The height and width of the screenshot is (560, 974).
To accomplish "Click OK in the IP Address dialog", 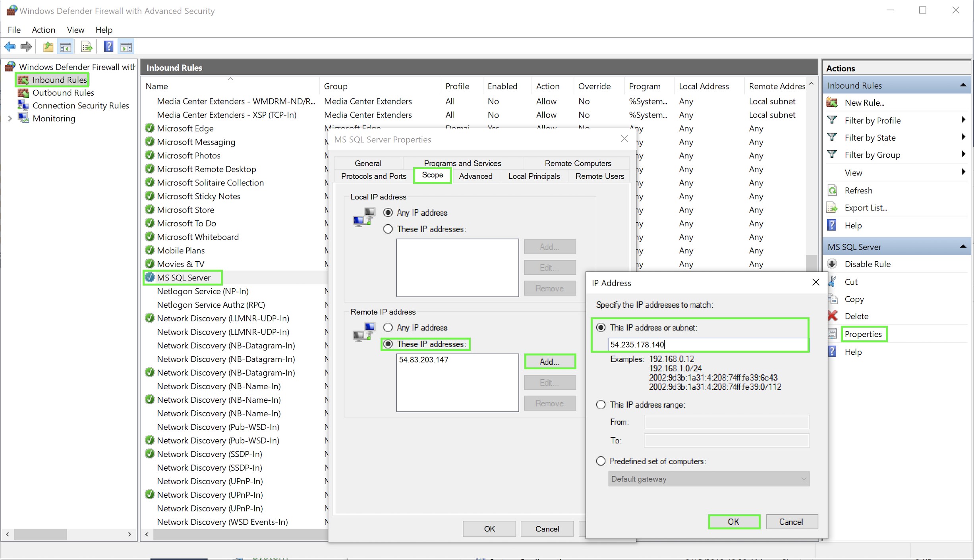I will [x=734, y=521].
